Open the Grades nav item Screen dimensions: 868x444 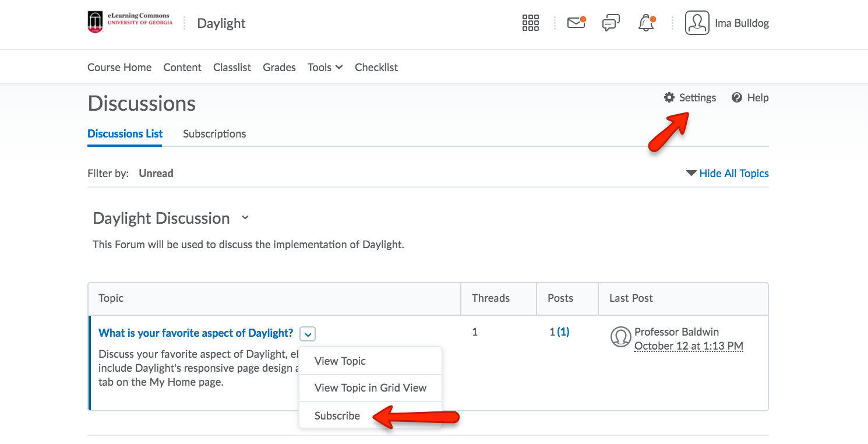coord(279,68)
